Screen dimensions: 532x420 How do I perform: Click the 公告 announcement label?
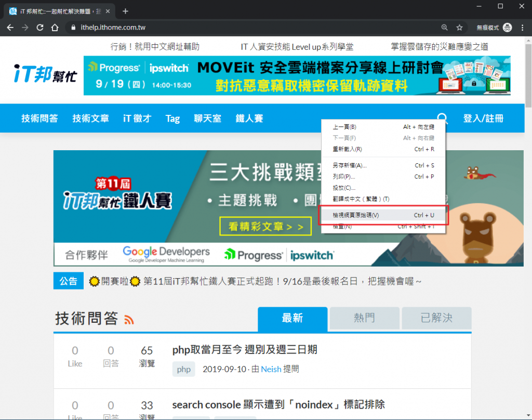69,281
